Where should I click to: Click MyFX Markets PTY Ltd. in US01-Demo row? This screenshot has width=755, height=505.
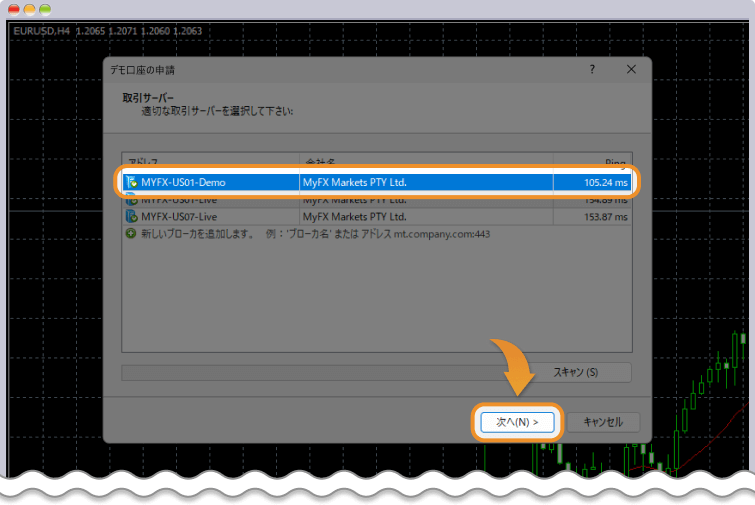tap(354, 182)
